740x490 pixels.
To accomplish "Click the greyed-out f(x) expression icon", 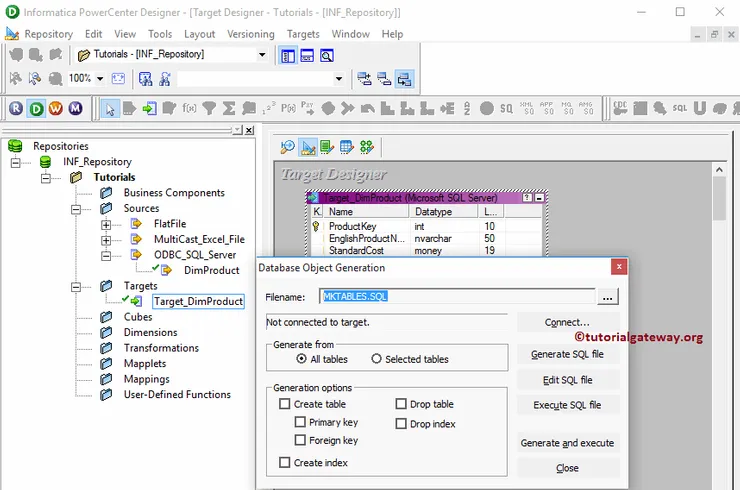I will [x=189, y=109].
